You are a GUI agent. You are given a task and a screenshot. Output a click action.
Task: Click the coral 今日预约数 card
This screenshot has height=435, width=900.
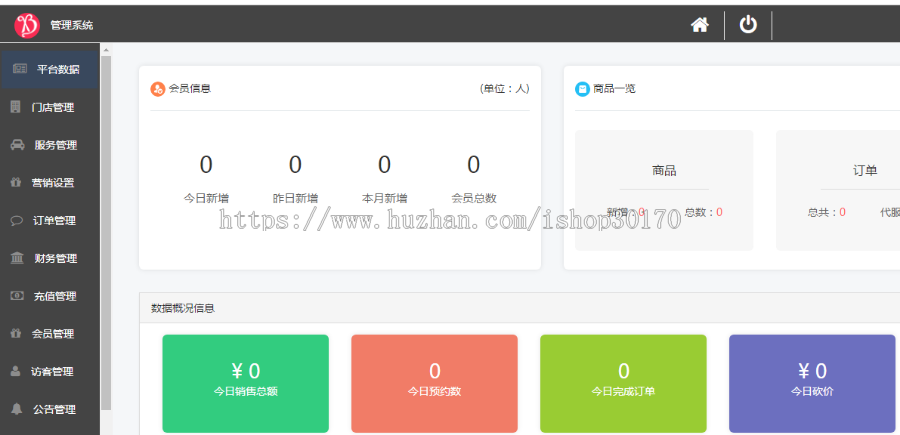tap(435, 383)
